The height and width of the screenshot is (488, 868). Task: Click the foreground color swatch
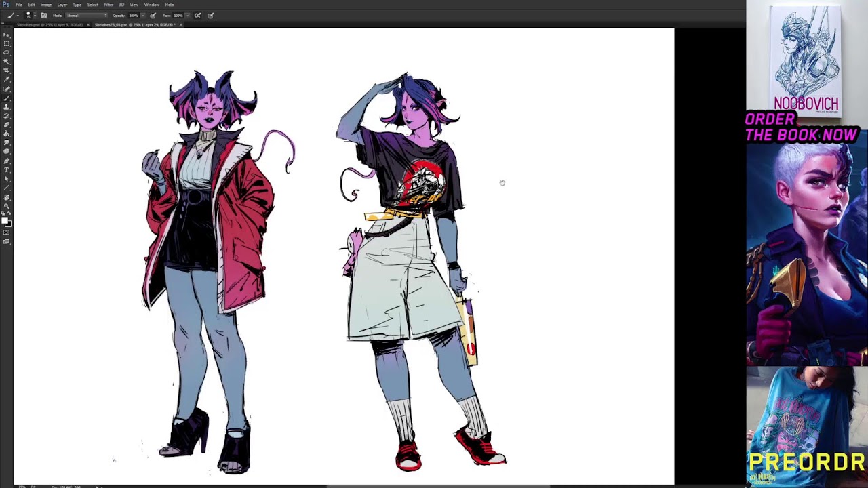[5, 219]
